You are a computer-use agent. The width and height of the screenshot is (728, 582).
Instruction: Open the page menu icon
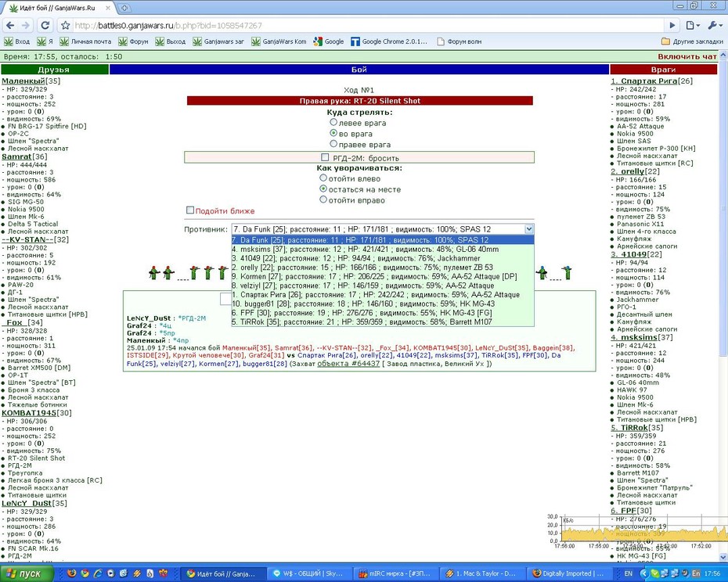pyautogui.click(x=692, y=26)
